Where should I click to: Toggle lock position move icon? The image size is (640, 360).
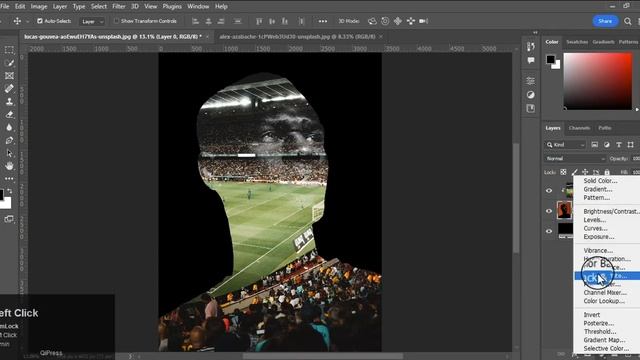(x=585, y=172)
